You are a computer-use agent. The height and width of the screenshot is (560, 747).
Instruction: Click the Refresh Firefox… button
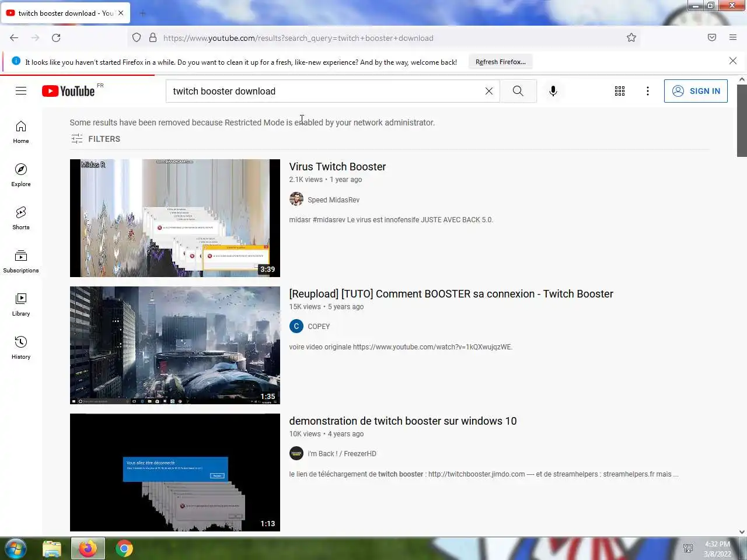point(501,62)
